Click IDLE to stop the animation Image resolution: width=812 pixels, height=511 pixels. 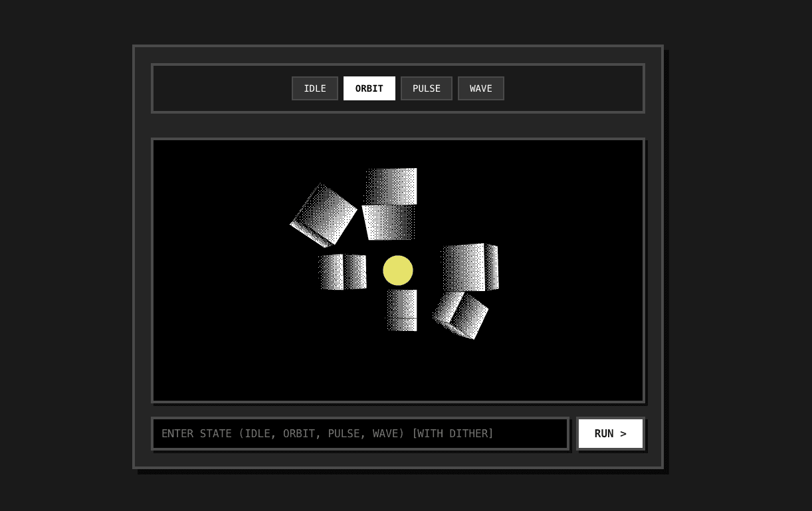pos(314,88)
